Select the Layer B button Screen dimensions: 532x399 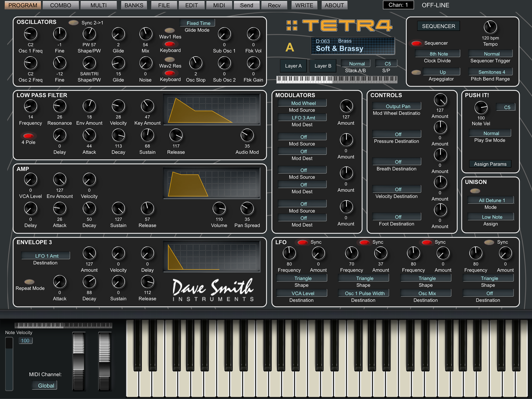323,66
